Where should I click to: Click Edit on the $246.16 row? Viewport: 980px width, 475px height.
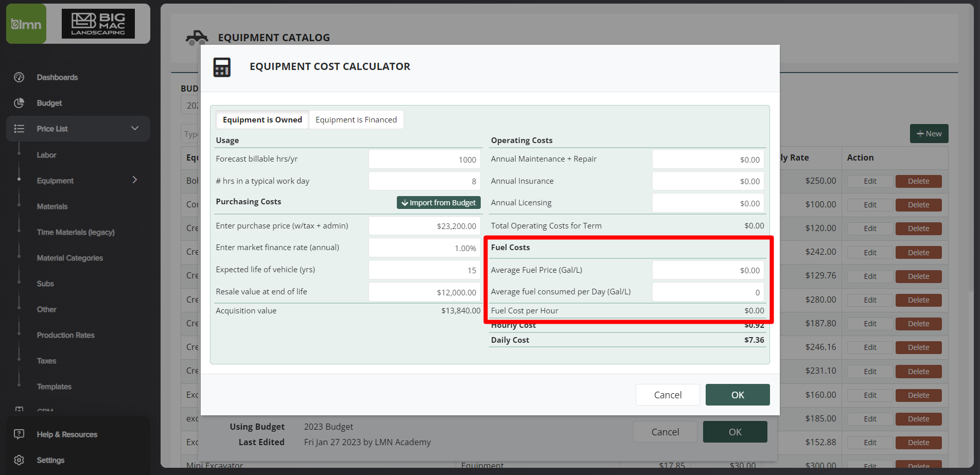[x=870, y=347]
